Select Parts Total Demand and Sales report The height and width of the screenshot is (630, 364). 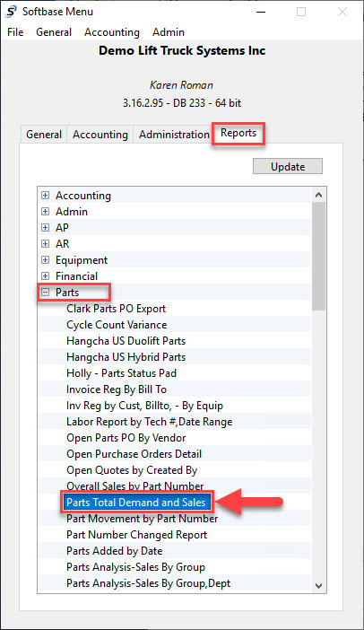point(136,503)
